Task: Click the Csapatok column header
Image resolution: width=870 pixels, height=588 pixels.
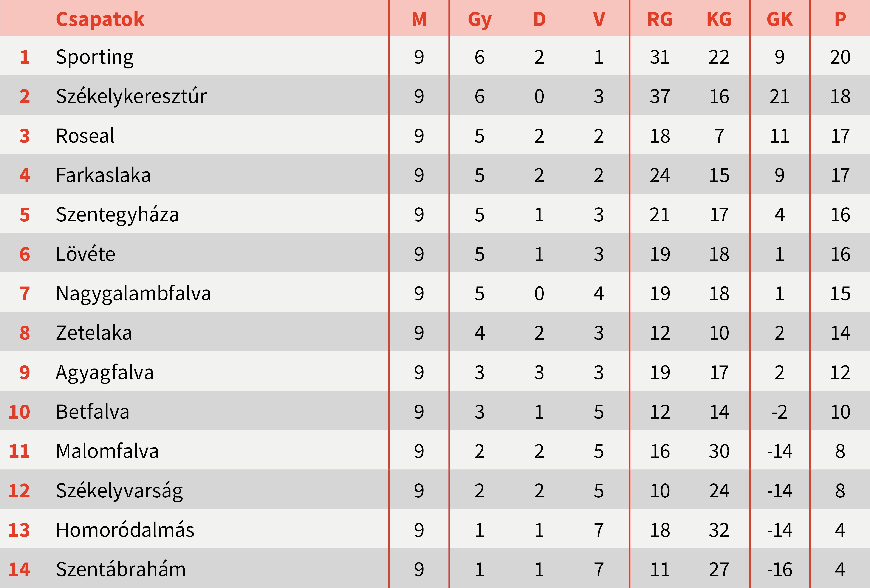Action: [100, 19]
